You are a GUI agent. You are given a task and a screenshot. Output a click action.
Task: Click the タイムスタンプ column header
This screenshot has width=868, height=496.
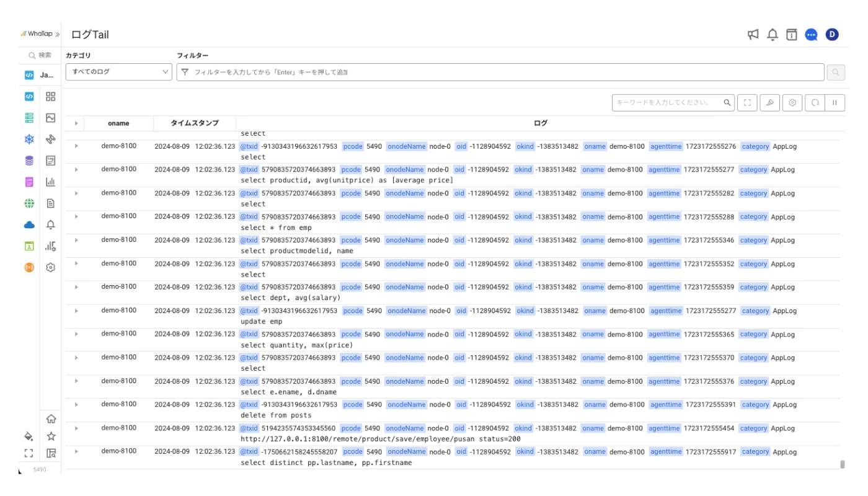coord(195,123)
